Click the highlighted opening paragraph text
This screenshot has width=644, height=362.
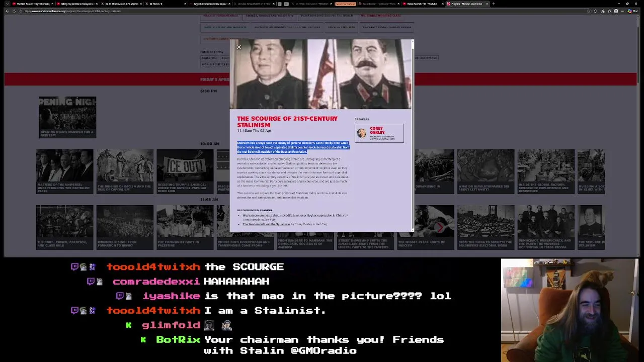293,147
